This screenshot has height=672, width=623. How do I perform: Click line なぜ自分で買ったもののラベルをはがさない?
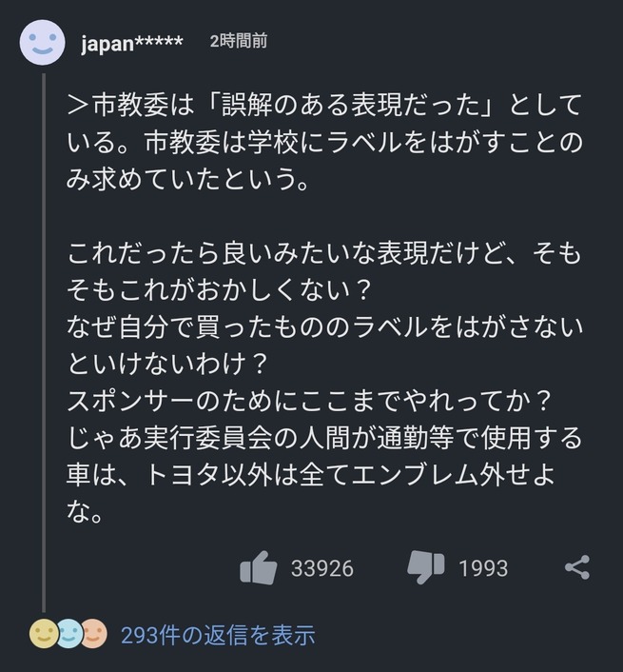325,327
